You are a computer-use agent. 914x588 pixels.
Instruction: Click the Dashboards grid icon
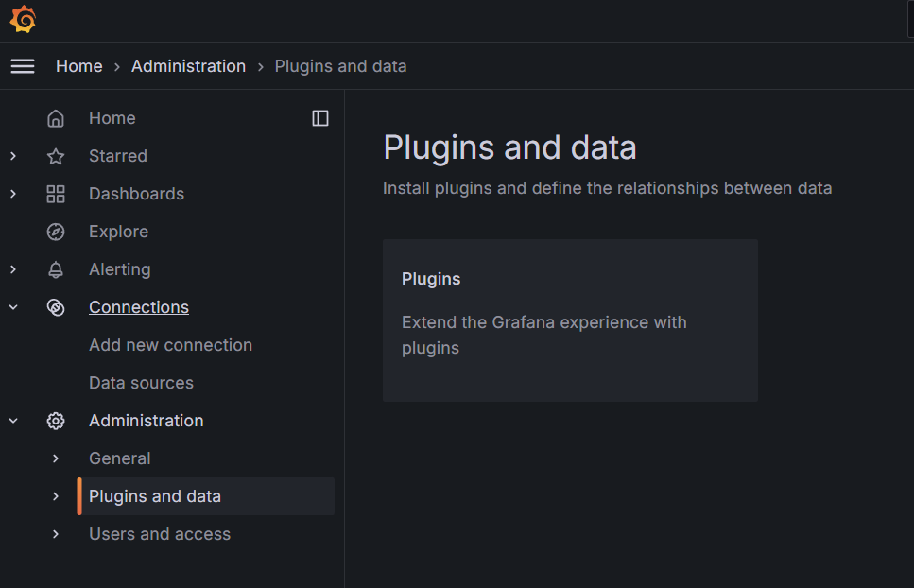[x=56, y=194]
